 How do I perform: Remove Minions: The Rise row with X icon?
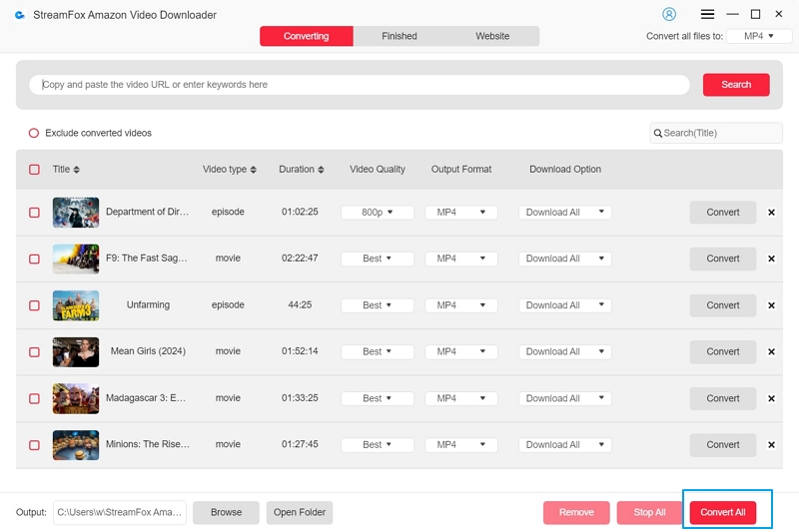coord(771,445)
